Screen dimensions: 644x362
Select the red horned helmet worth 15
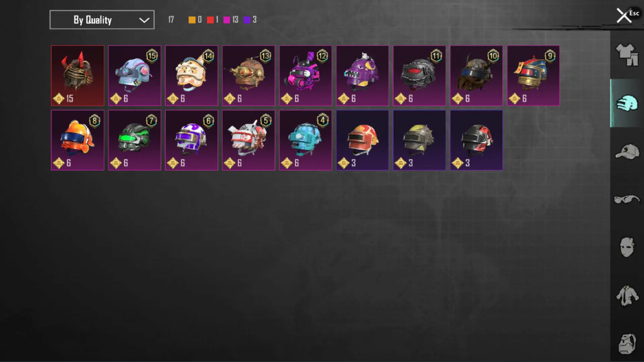(77, 76)
